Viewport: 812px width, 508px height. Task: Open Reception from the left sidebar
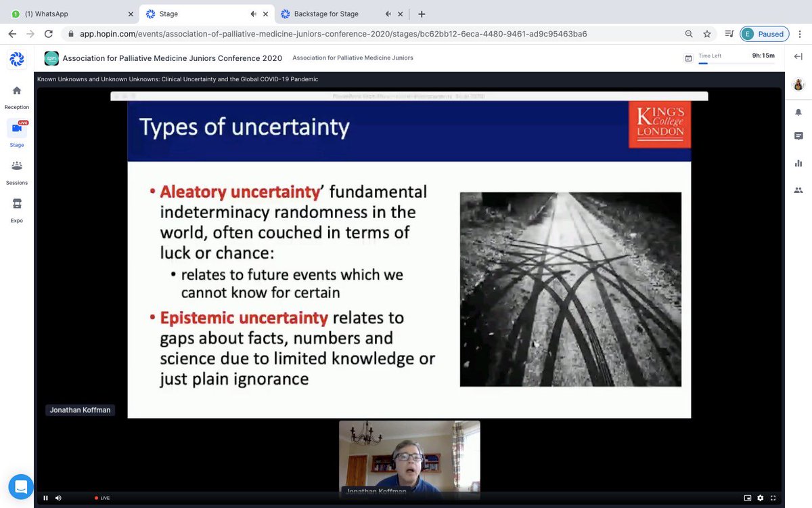(x=17, y=97)
